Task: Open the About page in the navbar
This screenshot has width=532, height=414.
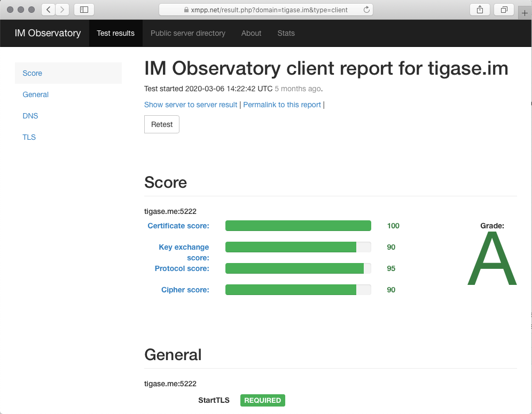Action: point(252,33)
